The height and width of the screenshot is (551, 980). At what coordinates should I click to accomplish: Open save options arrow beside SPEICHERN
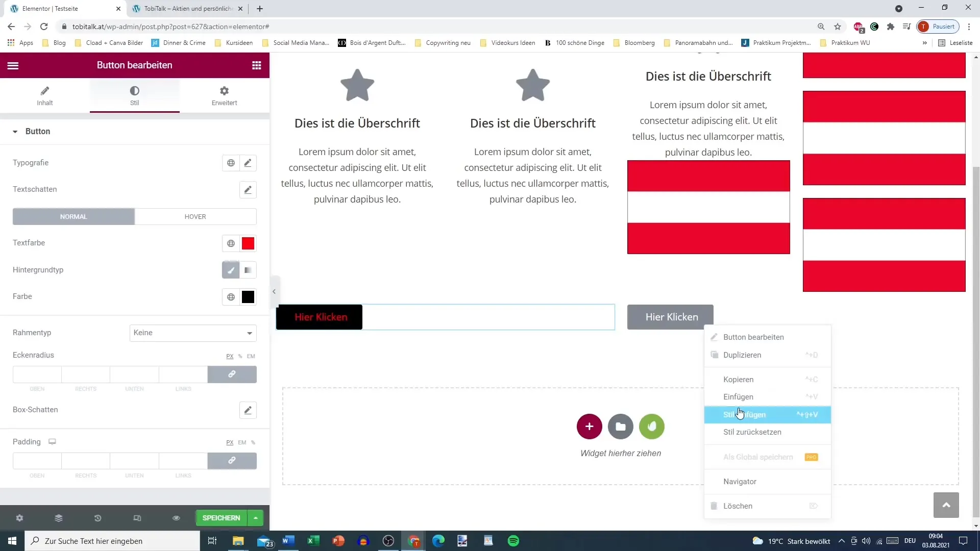[256, 518]
